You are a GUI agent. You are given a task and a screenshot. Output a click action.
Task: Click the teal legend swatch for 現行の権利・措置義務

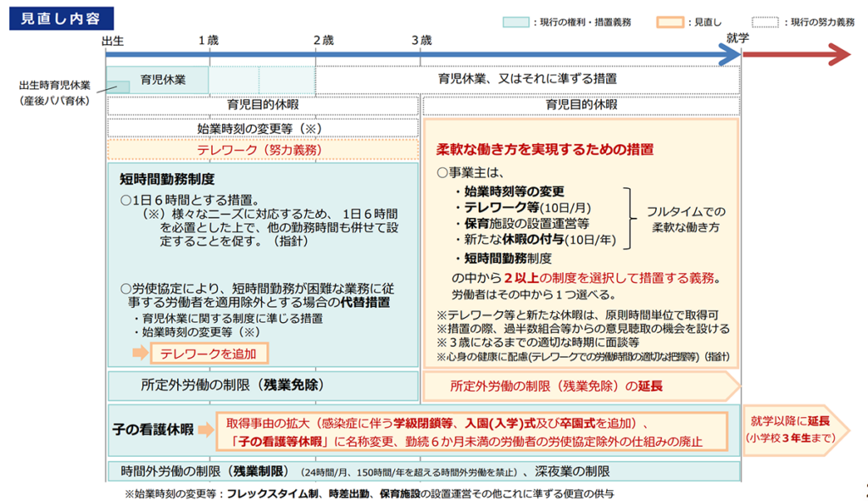tap(516, 22)
